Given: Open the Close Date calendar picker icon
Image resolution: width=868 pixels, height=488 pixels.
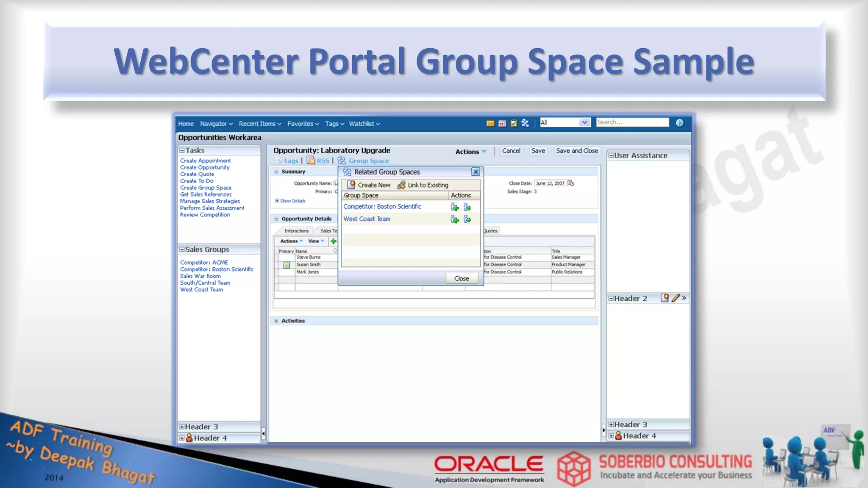Looking at the screenshot, I should point(571,183).
